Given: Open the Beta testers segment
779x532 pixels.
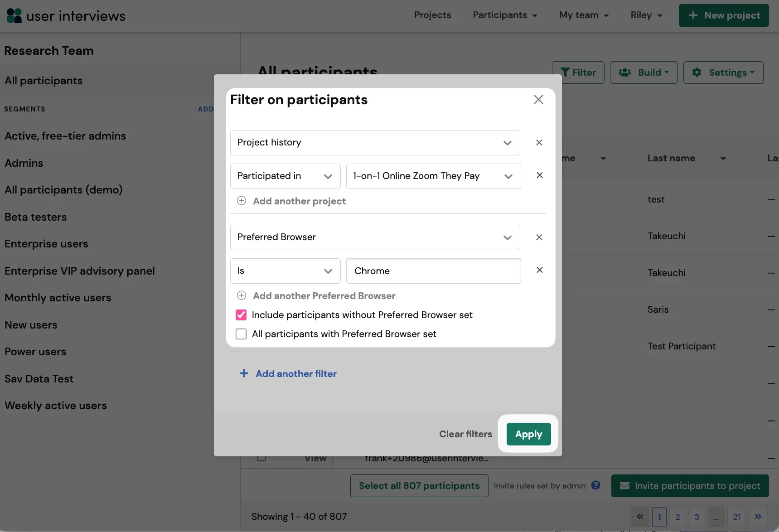Looking at the screenshot, I should pyautogui.click(x=36, y=217).
